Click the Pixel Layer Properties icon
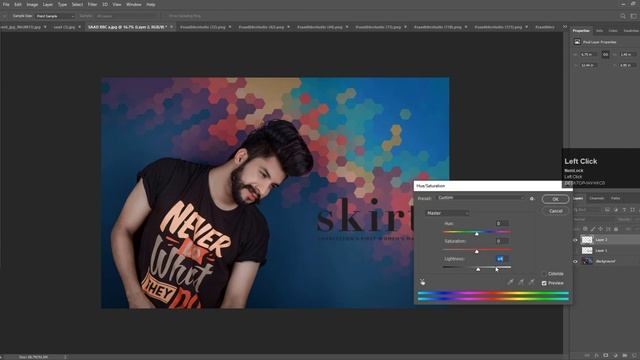The width and height of the screenshot is (640, 360). tap(577, 42)
